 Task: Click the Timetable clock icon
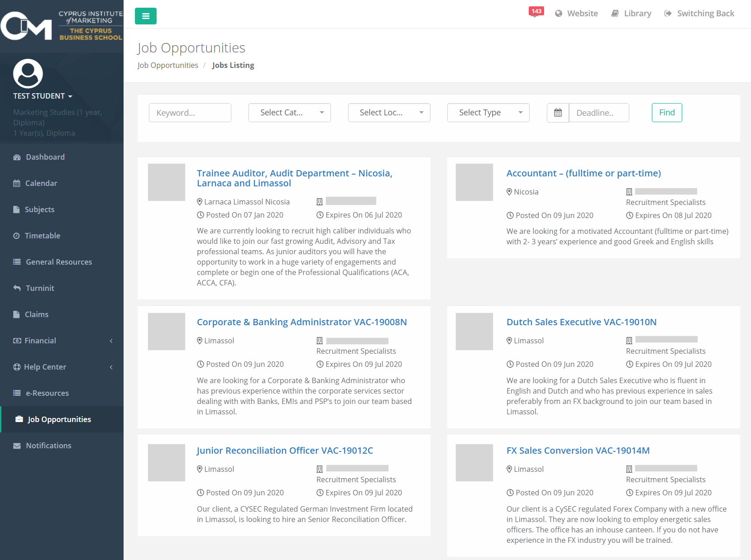[17, 236]
